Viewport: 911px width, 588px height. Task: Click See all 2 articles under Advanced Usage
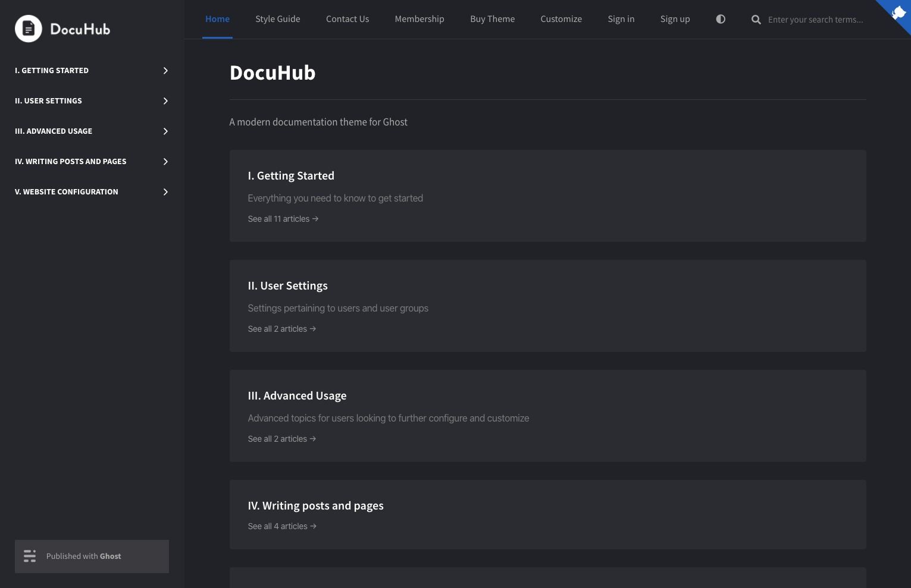[281, 439]
